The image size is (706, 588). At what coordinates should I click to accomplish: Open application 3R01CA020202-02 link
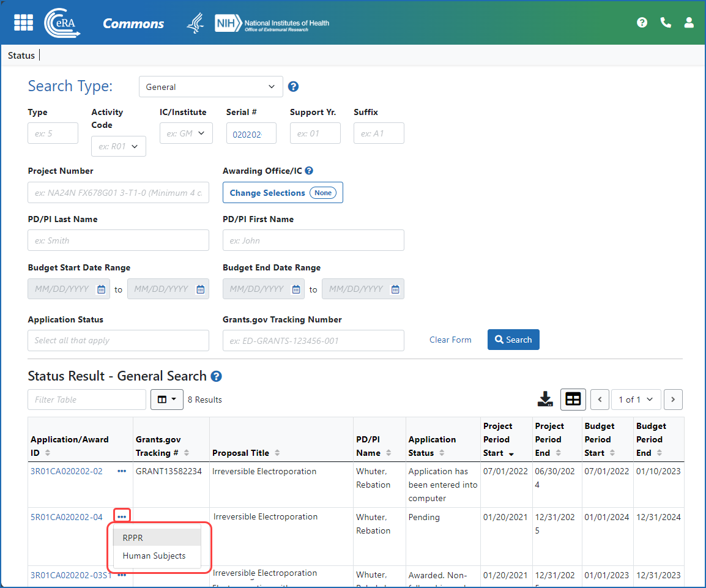(67, 471)
